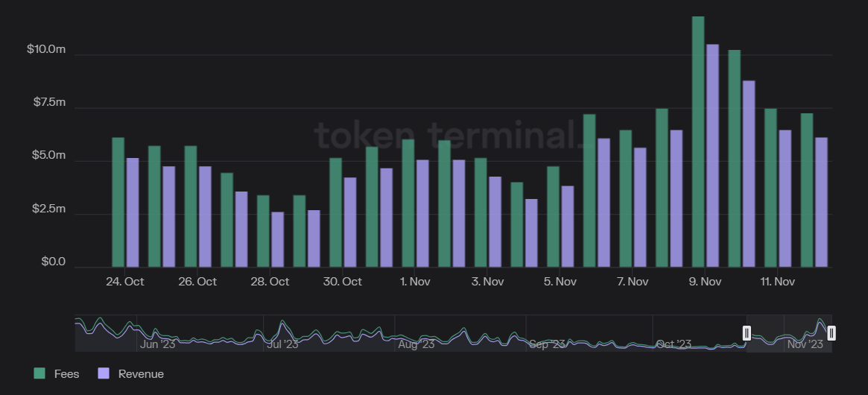868x395 pixels.
Task: Click the tallest green Fees bar at 9 Nov
Action: (698, 142)
